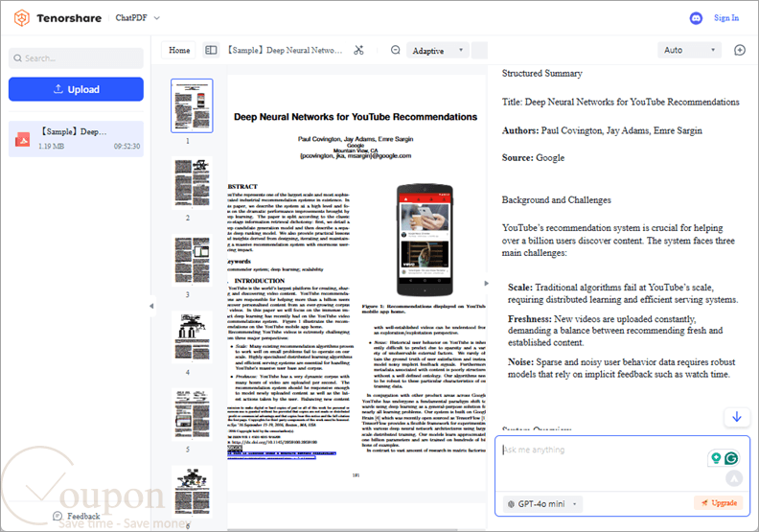Click the PDF title Deep Neural Networks heading
The image size is (759, 532).
coord(356,117)
